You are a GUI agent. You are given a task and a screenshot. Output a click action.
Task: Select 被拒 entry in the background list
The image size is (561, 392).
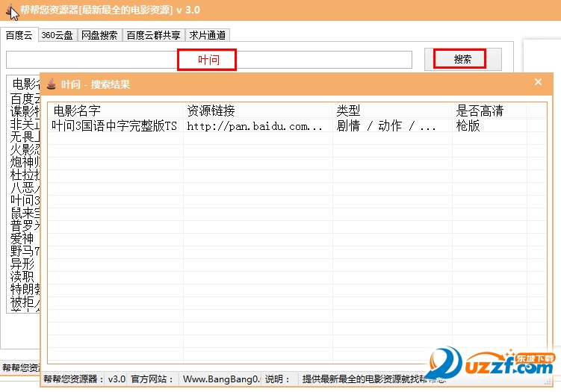click(x=25, y=302)
